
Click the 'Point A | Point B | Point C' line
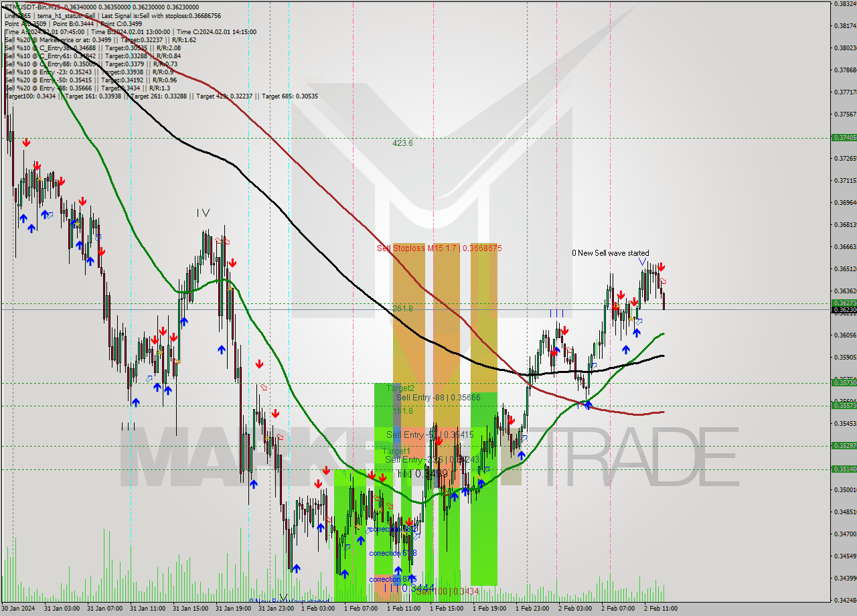coord(73,23)
